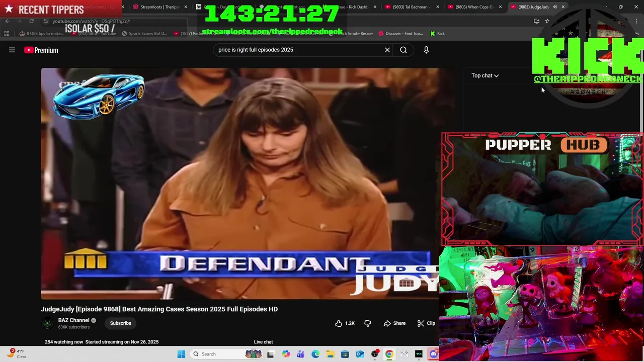Open Task View on the taskbar
This screenshot has height=362, width=644.
click(271, 354)
